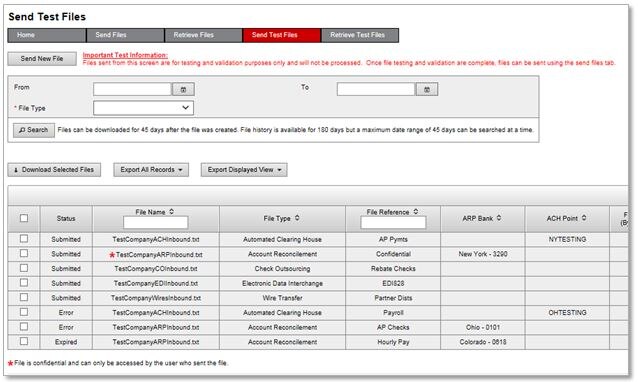Sort by File Name column arrows
This screenshot has height=382, width=638.
(x=172, y=212)
